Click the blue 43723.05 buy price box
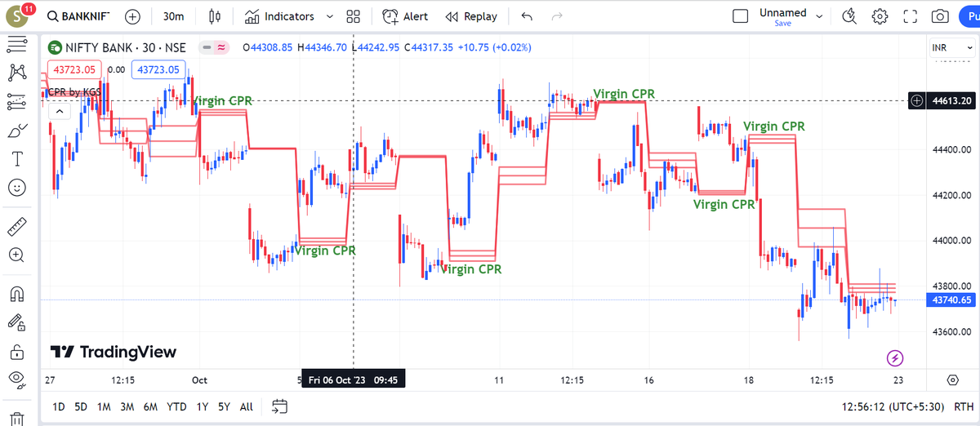Screen dimensions: 980x426 click(x=158, y=69)
